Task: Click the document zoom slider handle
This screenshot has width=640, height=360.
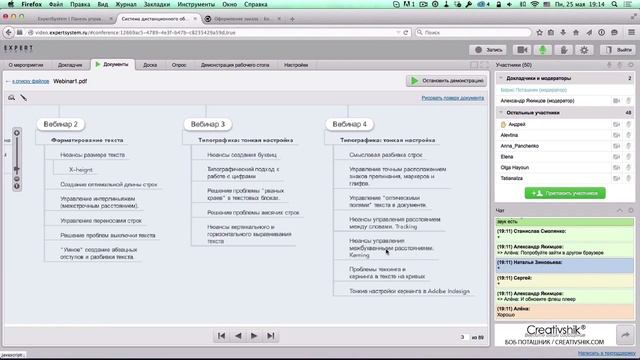Action: tap(17, 169)
